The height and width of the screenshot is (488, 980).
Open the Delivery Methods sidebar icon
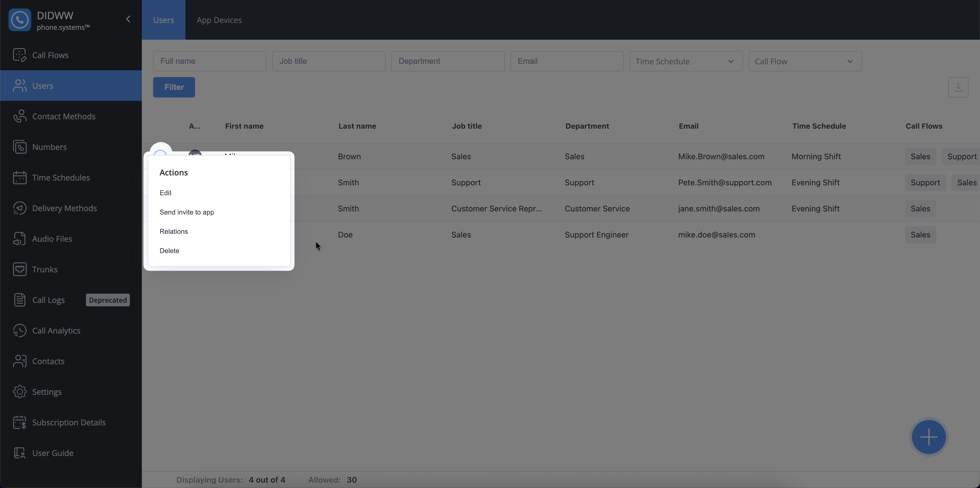19,208
